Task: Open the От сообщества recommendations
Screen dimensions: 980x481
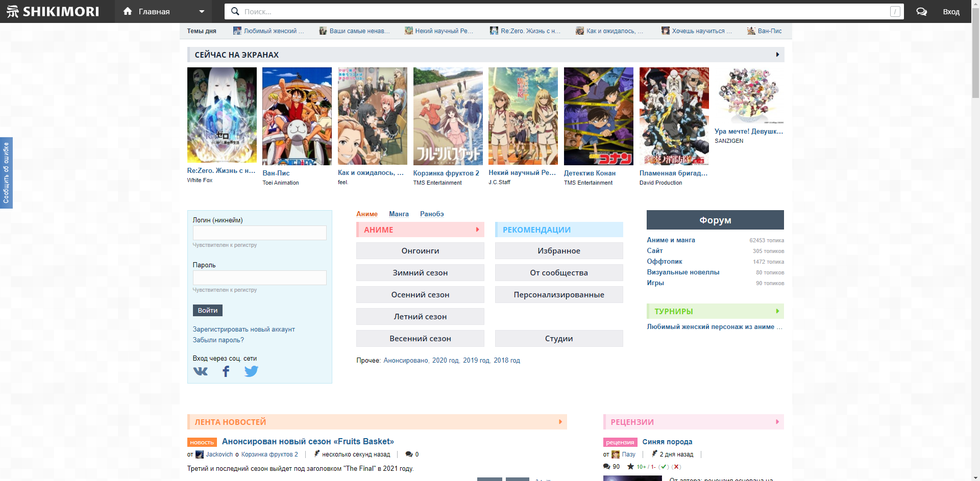Action: (559, 272)
